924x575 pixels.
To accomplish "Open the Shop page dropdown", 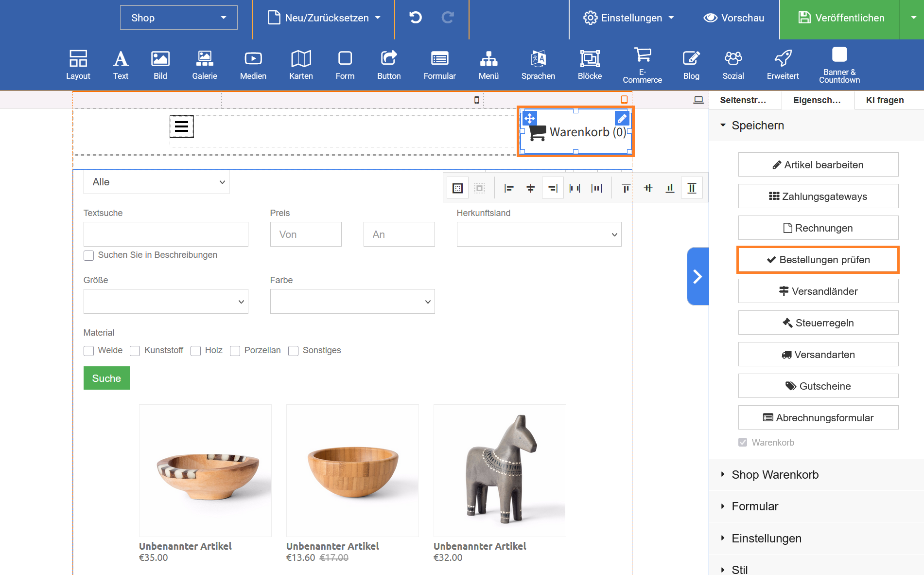I will coord(178,18).
